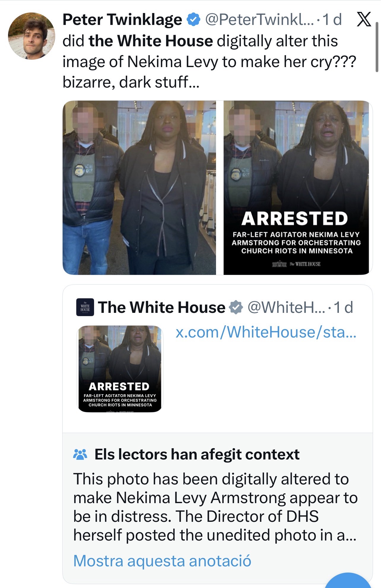Tap 'the White House' bold mention
Screen dimensions: 381x588
click(x=151, y=41)
